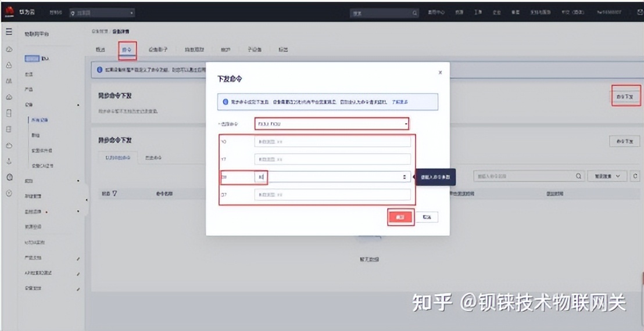Click the magnifier in the top search box

tap(414, 13)
